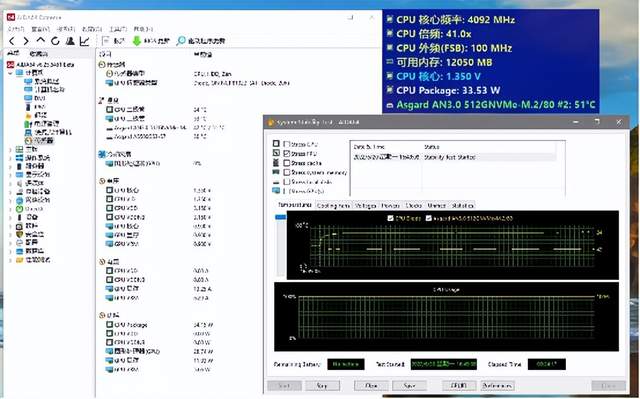Go forward with the toolbar forward arrow
Screen dimensions: 640x399
[x=26, y=41]
